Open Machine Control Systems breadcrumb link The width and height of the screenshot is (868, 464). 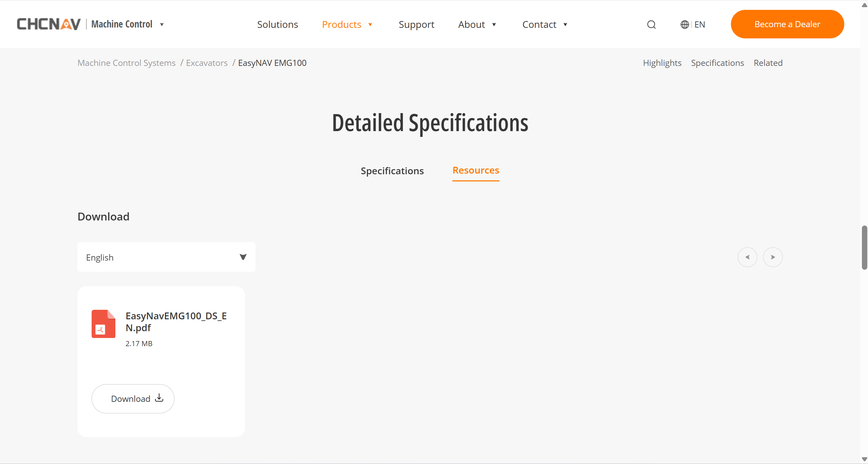coord(127,63)
